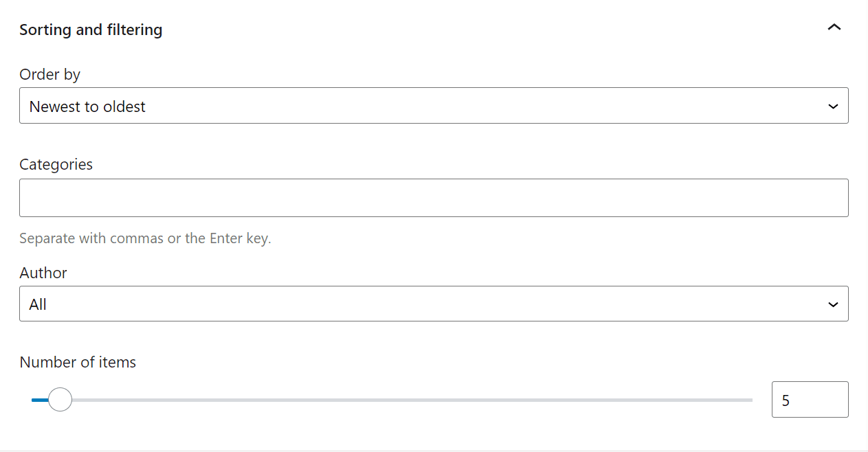Click the collapse arrow beside Sorting and filtering
868x452 pixels.
(x=834, y=27)
